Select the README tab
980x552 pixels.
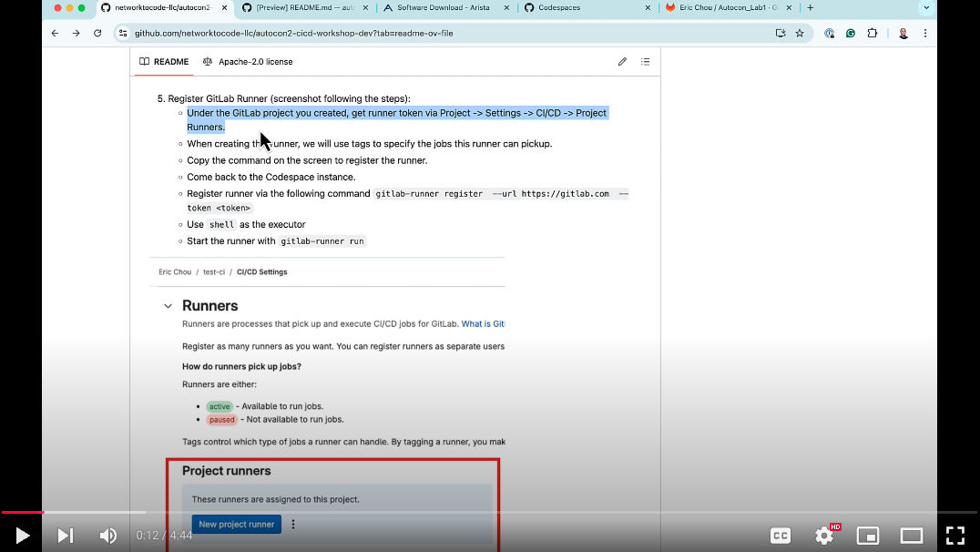164,62
